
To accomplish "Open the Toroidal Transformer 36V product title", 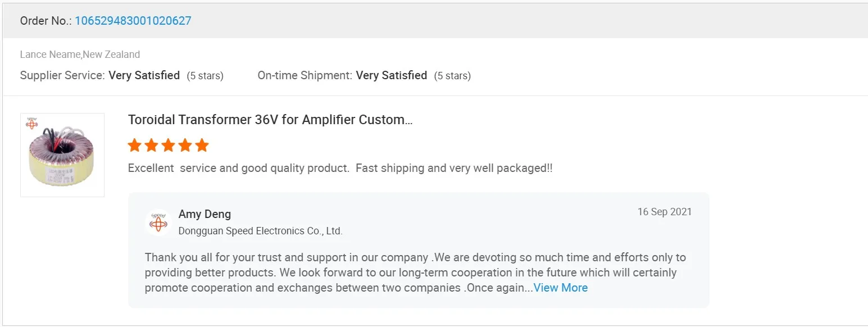I will pyautogui.click(x=270, y=120).
